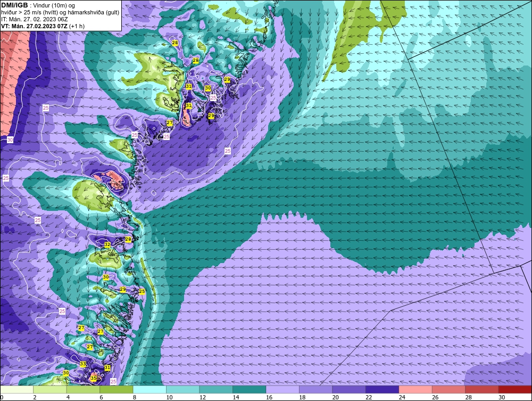Select the dark red legend box above 30
Viewport: 532px width, 401px height.
point(516,389)
